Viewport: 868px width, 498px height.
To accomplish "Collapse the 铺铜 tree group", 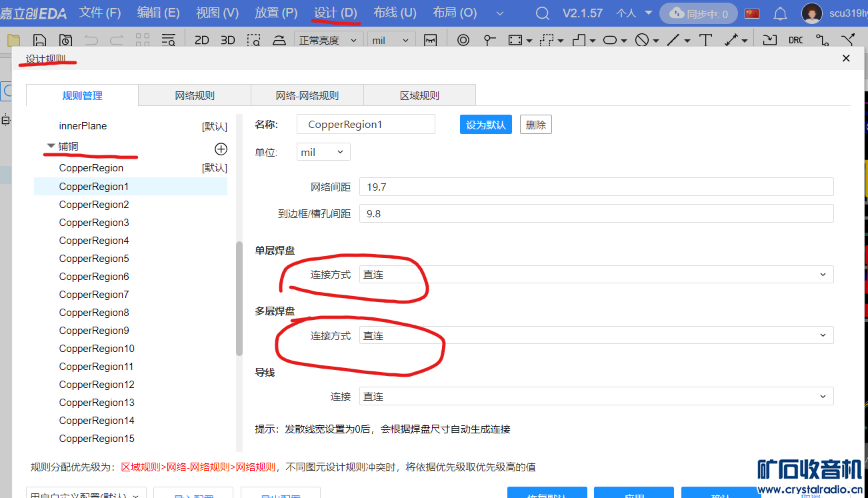I will pos(51,146).
